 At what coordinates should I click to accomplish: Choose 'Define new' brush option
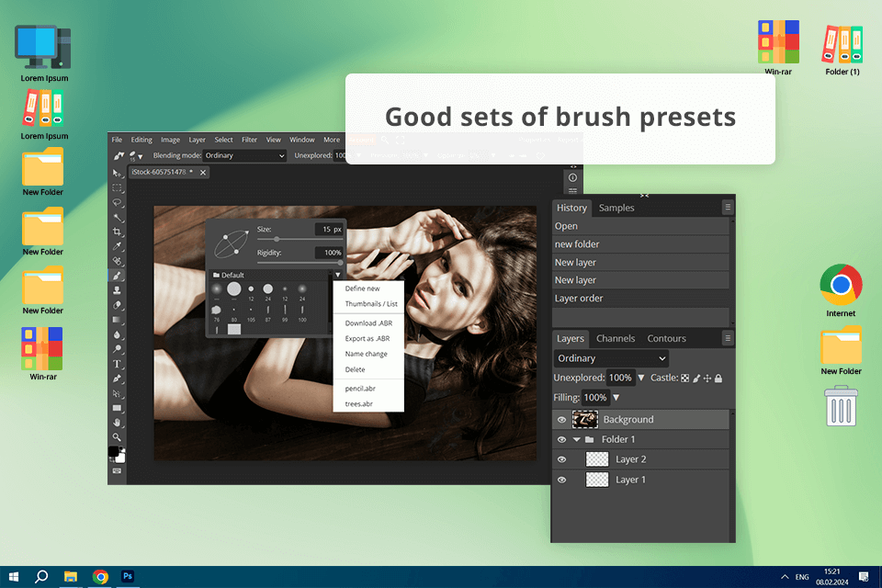tap(362, 288)
